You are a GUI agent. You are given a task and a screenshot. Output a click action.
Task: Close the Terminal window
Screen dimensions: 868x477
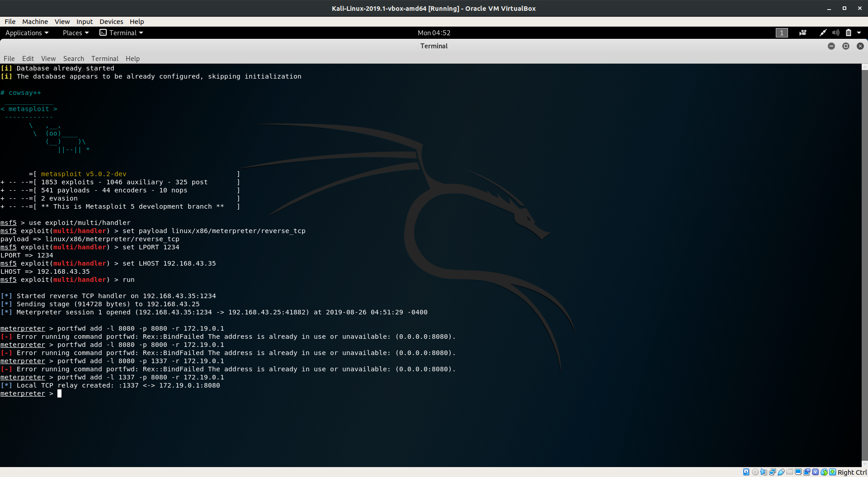tap(860, 46)
